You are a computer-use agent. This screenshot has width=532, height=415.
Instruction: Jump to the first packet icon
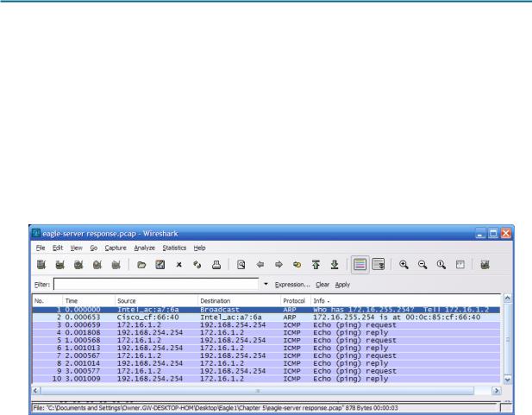point(316,265)
